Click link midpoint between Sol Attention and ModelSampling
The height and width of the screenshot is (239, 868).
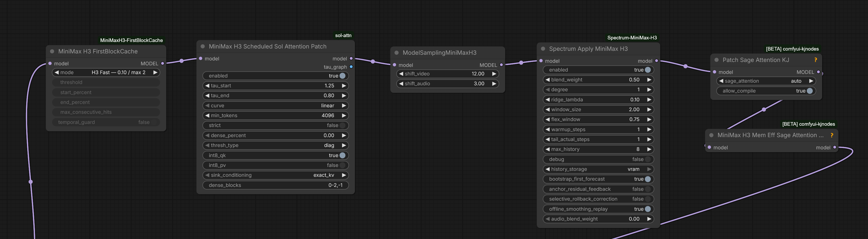point(373,61)
